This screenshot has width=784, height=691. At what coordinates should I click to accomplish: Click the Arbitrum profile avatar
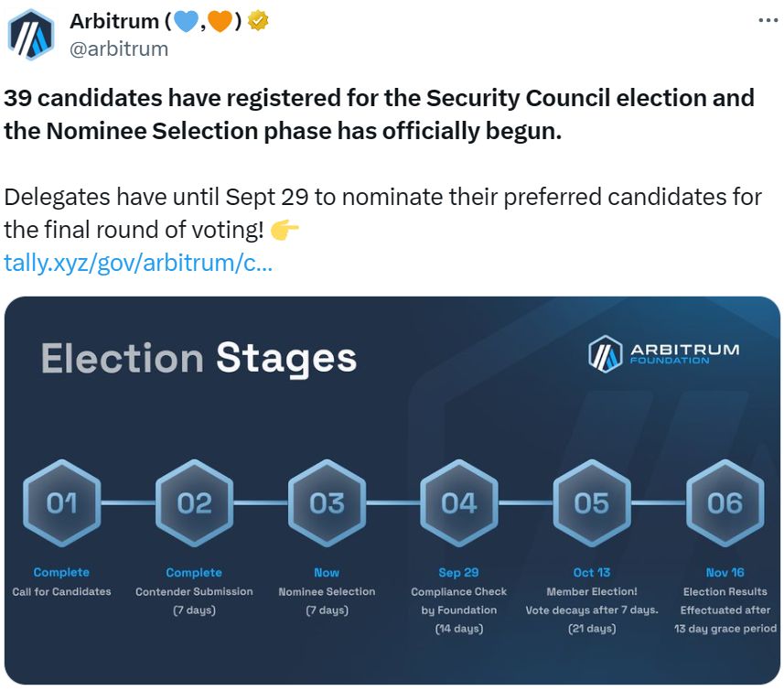point(31,35)
